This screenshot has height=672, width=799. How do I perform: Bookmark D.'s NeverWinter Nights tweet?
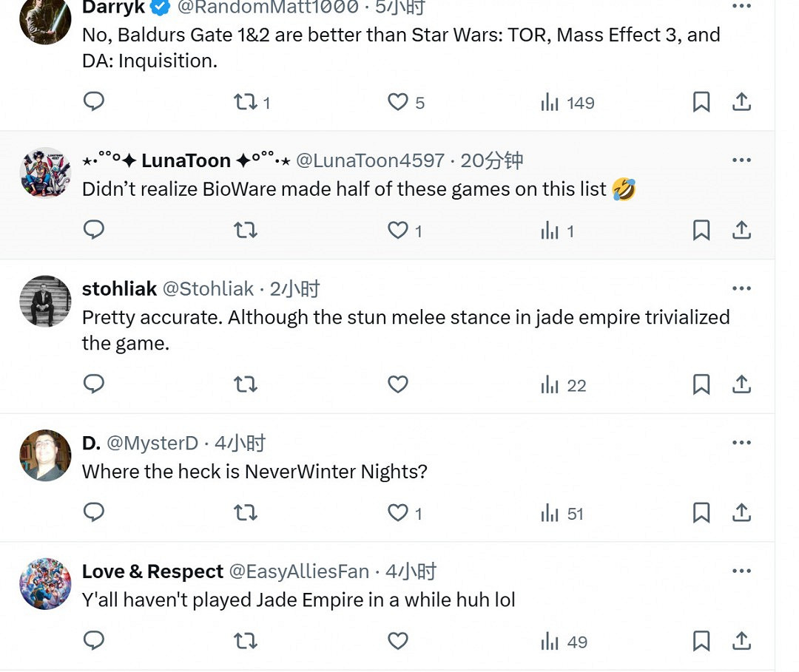pyautogui.click(x=701, y=513)
